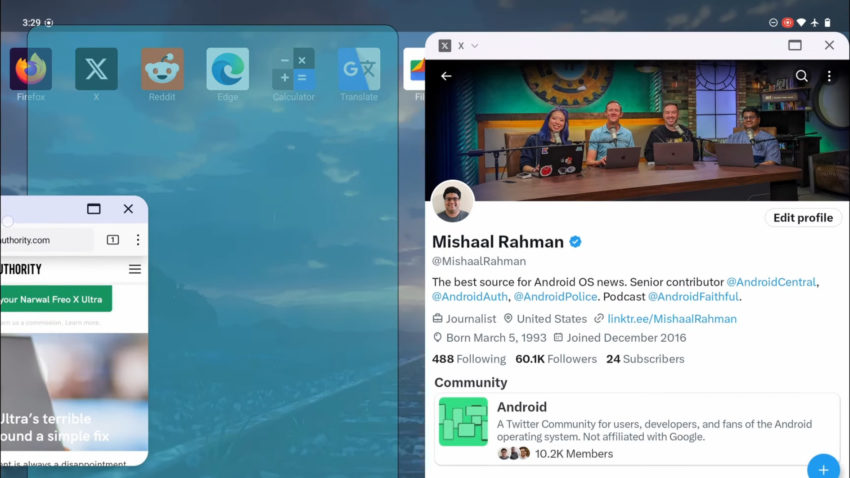Open the @AndroidCentral mention link

771,282
